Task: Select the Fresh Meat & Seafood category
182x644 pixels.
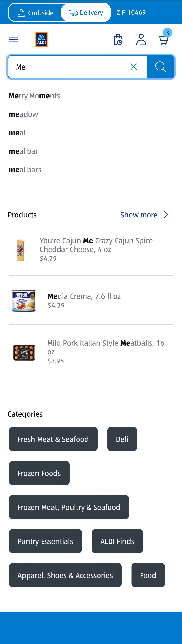Action: click(53, 439)
